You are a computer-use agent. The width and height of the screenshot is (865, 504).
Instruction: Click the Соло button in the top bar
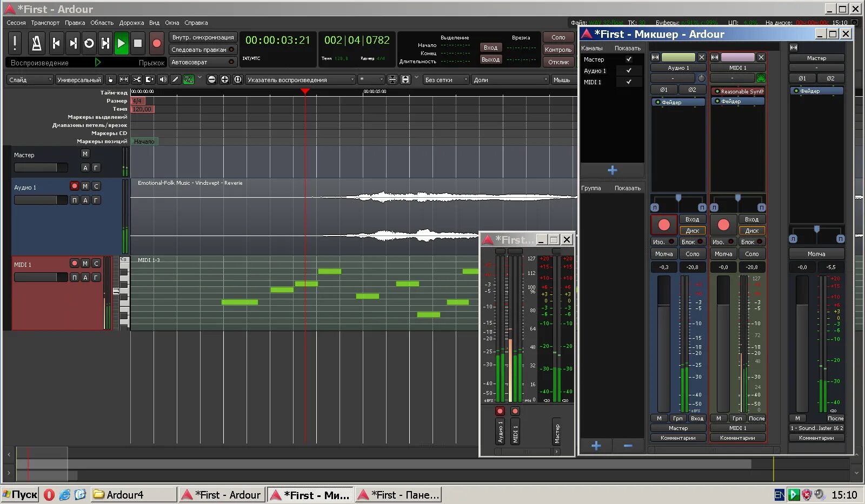pyautogui.click(x=558, y=37)
